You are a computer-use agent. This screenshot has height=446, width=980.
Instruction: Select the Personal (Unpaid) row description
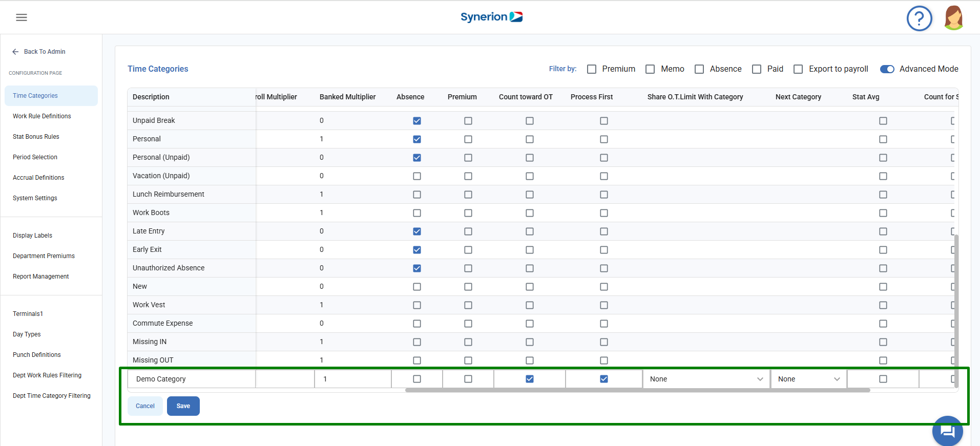161,157
